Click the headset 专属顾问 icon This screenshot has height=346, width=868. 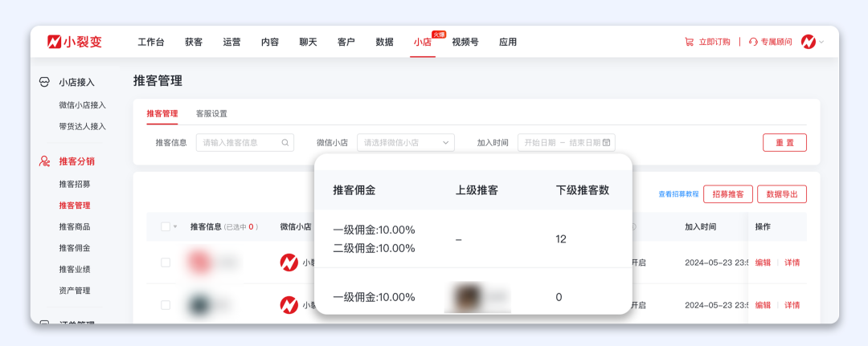[753, 42]
